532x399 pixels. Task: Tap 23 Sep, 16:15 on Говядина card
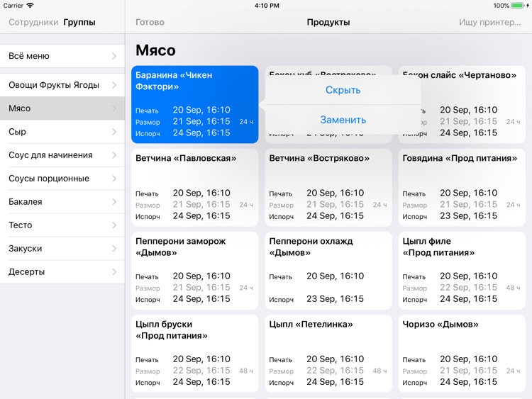[469, 216]
